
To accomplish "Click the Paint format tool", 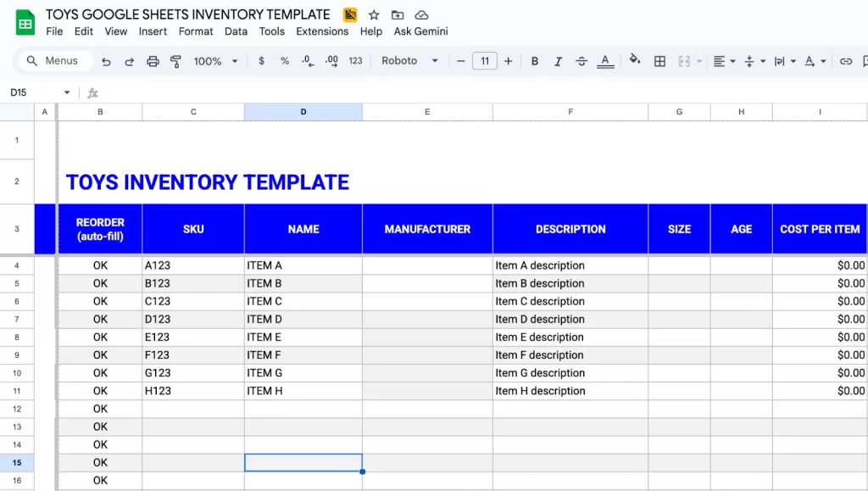I will point(175,61).
